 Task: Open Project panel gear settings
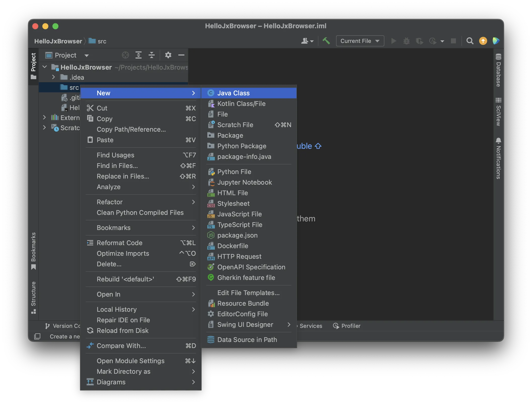168,55
